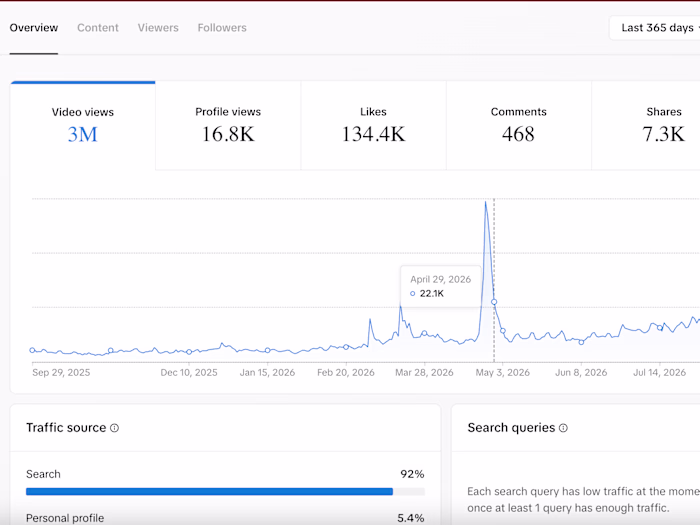Click the Dec 10, 2025 axis label

click(189, 372)
